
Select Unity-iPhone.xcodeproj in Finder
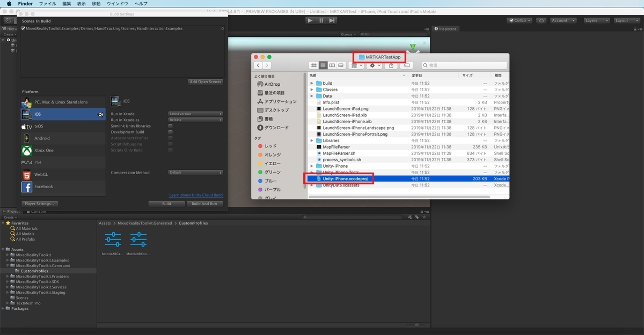pos(408,178)
